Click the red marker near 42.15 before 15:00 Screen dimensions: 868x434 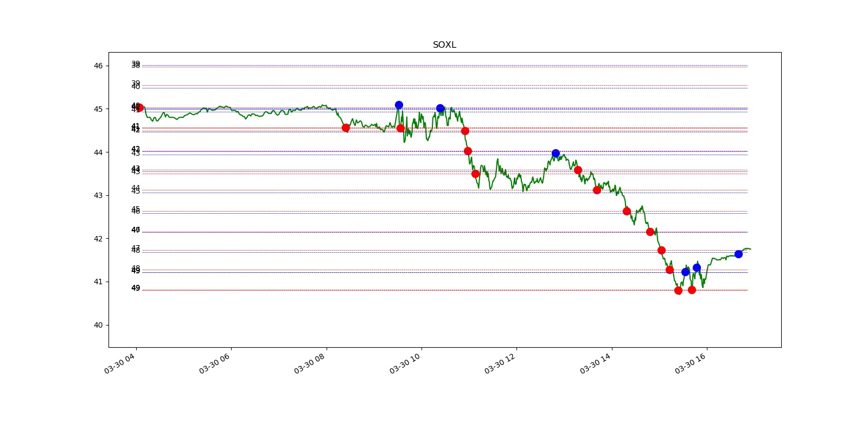click(x=650, y=232)
